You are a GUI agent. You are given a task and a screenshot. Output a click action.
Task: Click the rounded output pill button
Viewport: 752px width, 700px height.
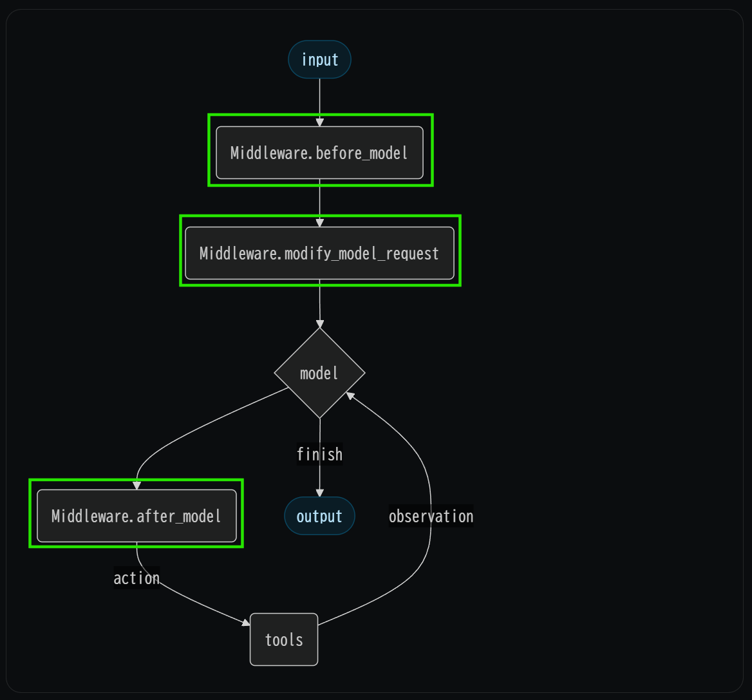click(319, 515)
